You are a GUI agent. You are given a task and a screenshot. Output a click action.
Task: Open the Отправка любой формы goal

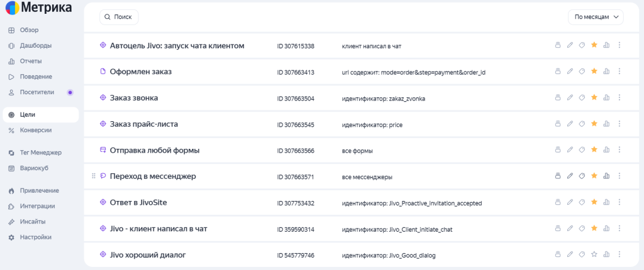[x=155, y=150]
